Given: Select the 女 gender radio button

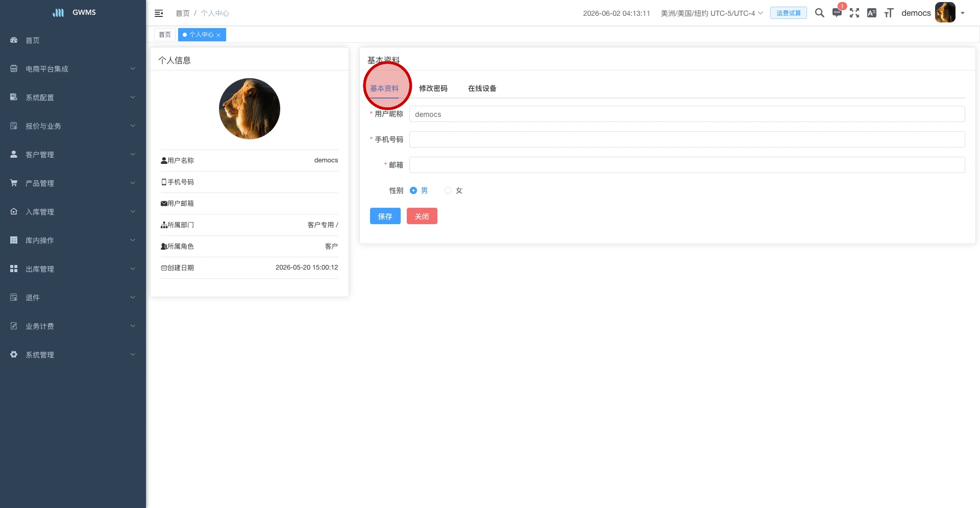Looking at the screenshot, I should coord(448,190).
